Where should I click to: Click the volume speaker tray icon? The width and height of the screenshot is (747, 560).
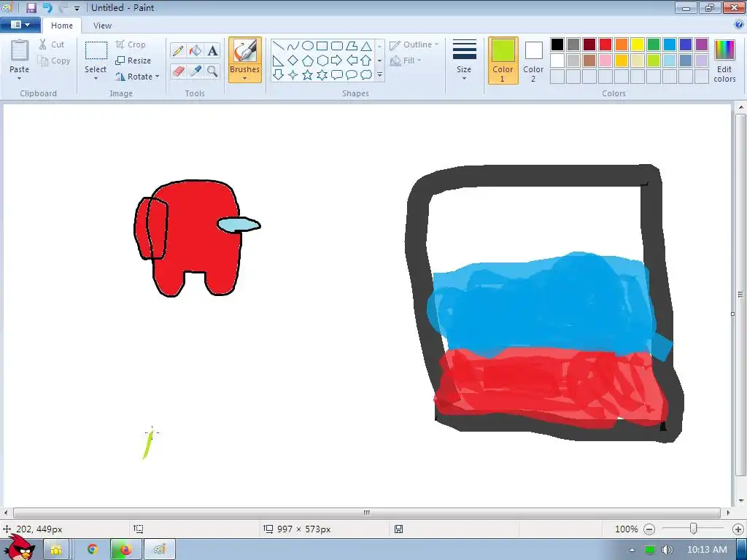(667, 550)
